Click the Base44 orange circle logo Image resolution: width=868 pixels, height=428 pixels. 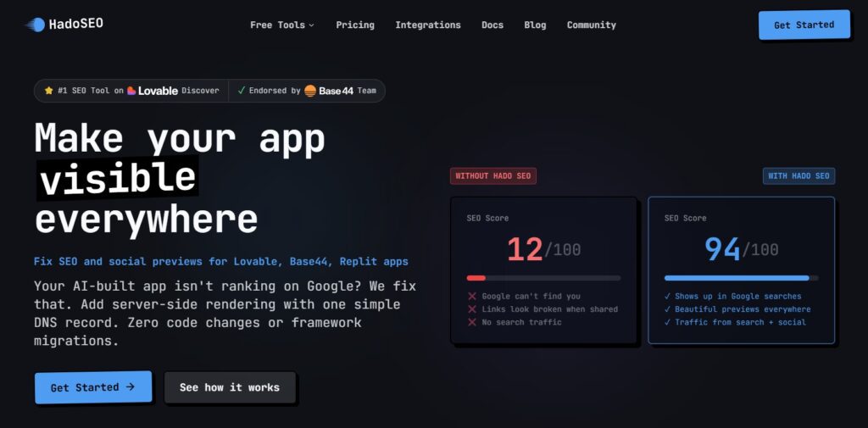tap(310, 91)
